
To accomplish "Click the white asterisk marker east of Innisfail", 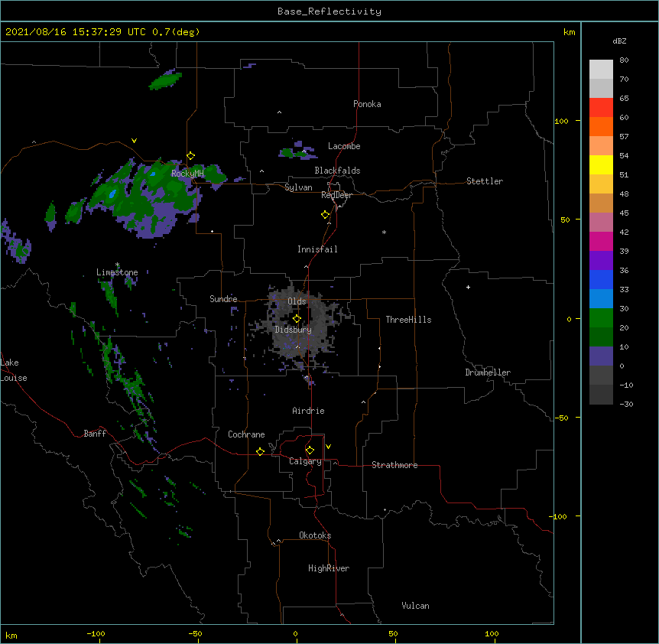I will click(x=384, y=232).
